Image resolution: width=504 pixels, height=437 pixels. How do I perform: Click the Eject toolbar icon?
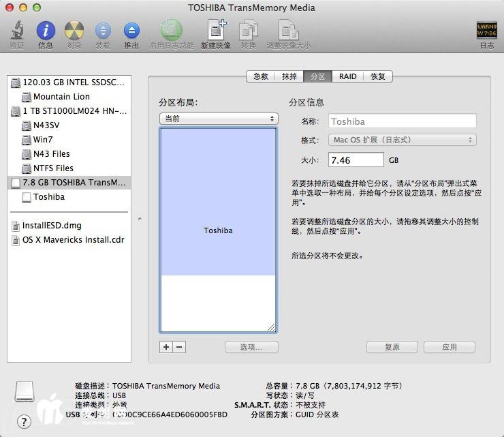pyautogui.click(x=131, y=31)
